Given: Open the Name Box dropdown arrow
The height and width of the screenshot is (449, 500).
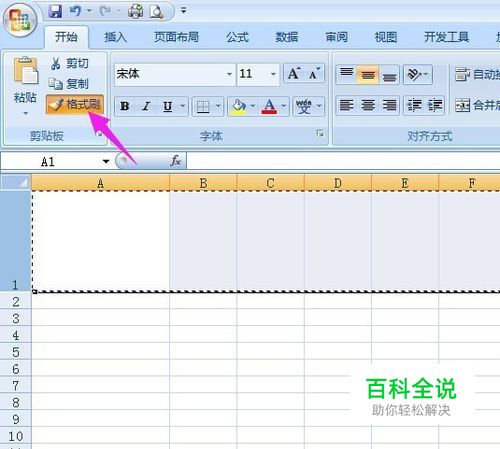Looking at the screenshot, I should (x=106, y=162).
